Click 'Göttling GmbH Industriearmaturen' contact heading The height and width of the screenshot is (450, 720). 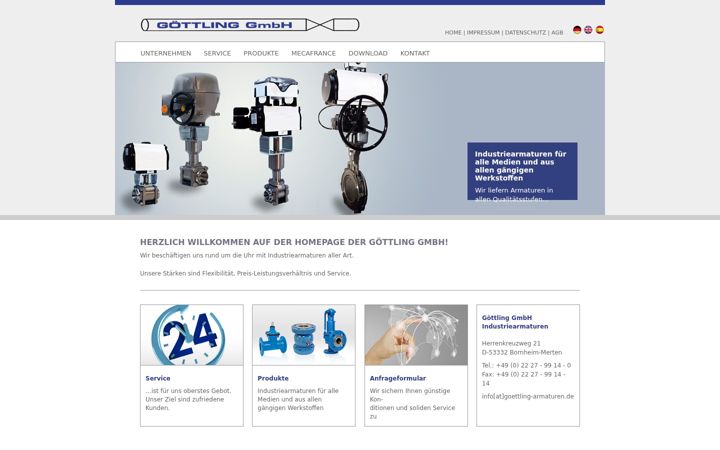click(515, 322)
